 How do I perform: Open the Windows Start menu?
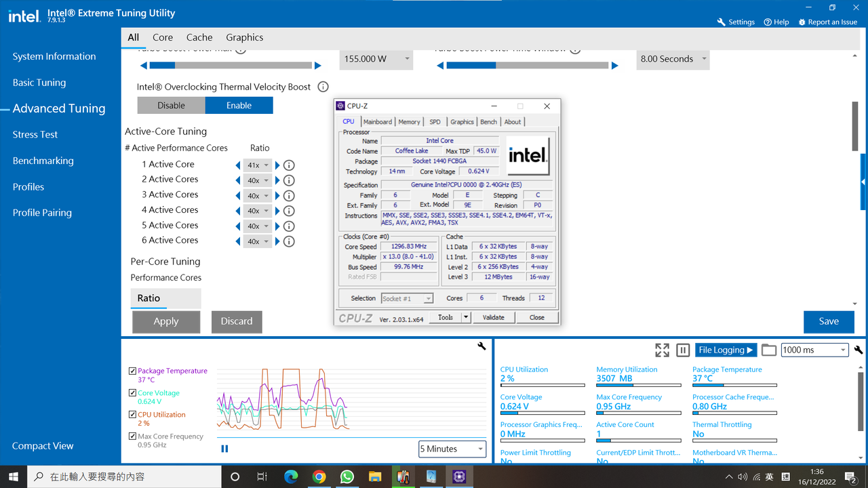(14, 476)
